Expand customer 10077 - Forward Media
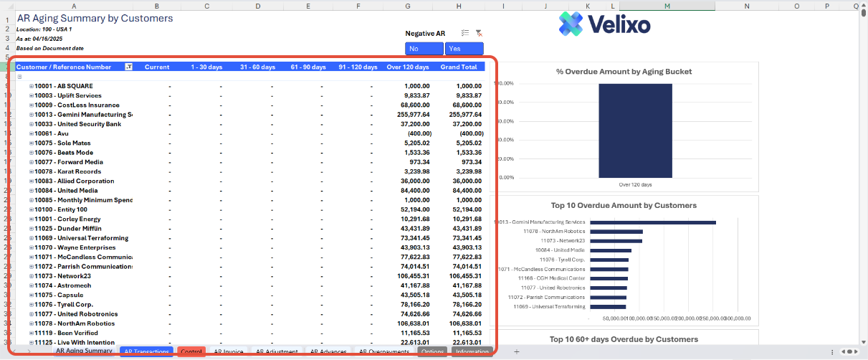 (32, 162)
